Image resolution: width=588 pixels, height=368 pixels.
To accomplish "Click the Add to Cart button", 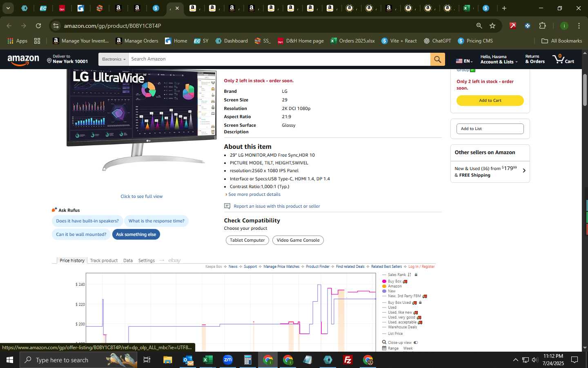I will point(490,101).
